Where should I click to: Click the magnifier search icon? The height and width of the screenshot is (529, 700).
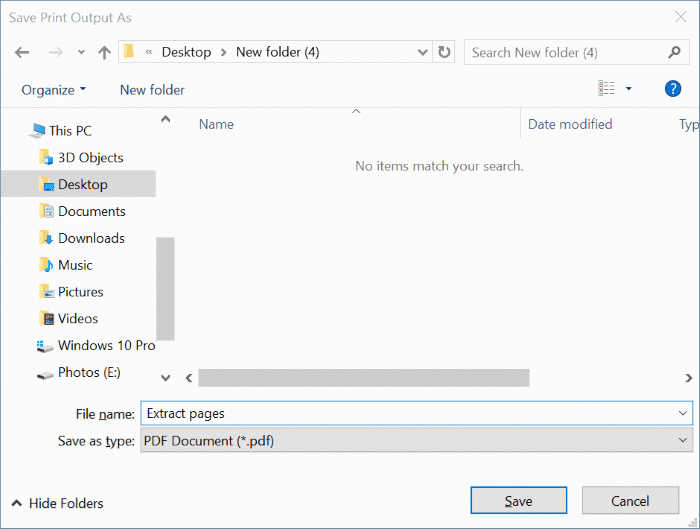[x=675, y=52]
